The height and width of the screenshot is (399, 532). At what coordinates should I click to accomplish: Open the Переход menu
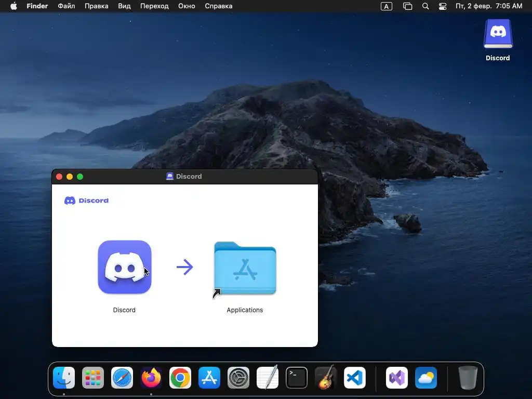click(x=154, y=6)
